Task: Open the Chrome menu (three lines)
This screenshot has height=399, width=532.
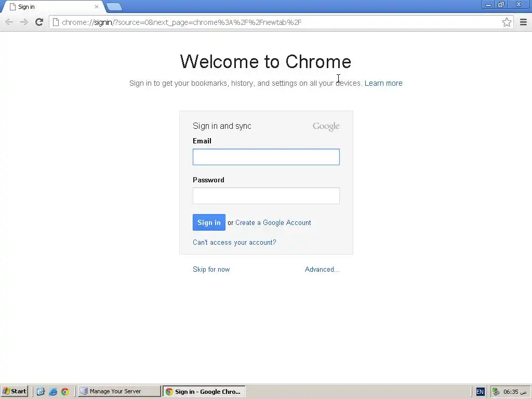Action: coord(523,22)
